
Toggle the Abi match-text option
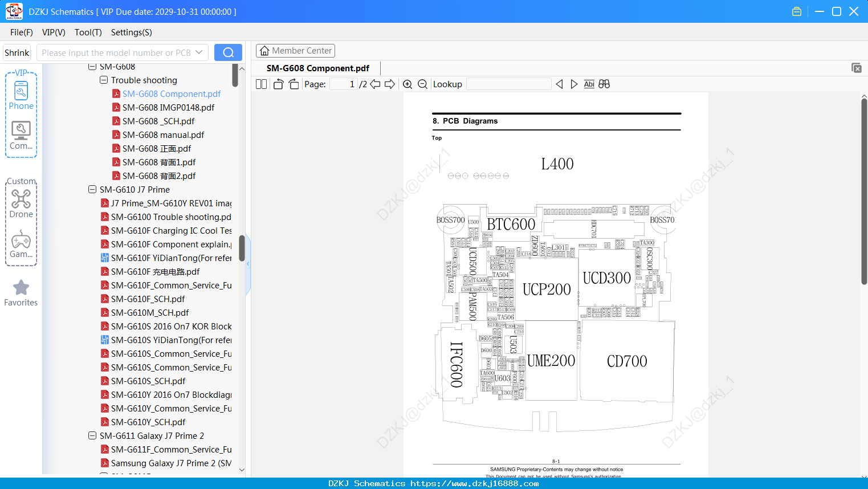point(589,84)
